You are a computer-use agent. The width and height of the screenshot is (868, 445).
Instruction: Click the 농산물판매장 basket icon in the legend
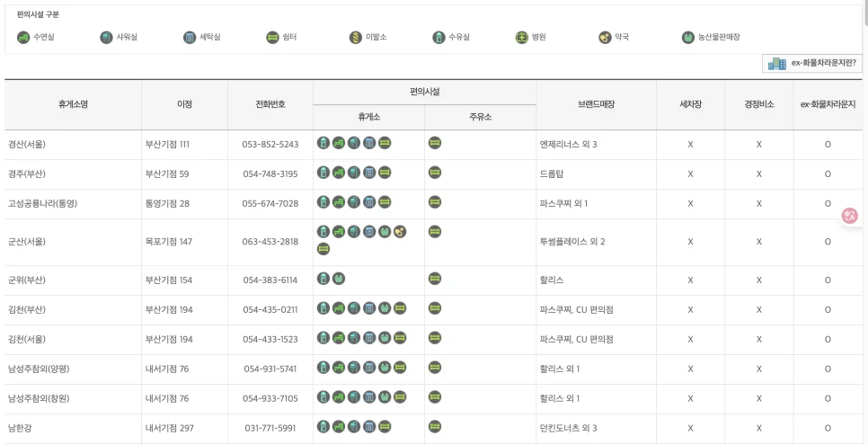(x=688, y=38)
